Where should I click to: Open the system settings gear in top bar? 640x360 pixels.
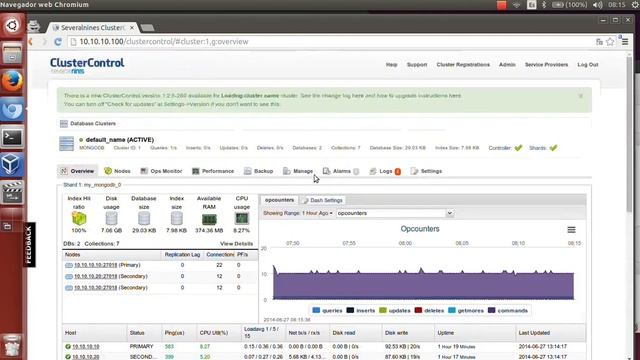pyautogui.click(x=636, y=5)
